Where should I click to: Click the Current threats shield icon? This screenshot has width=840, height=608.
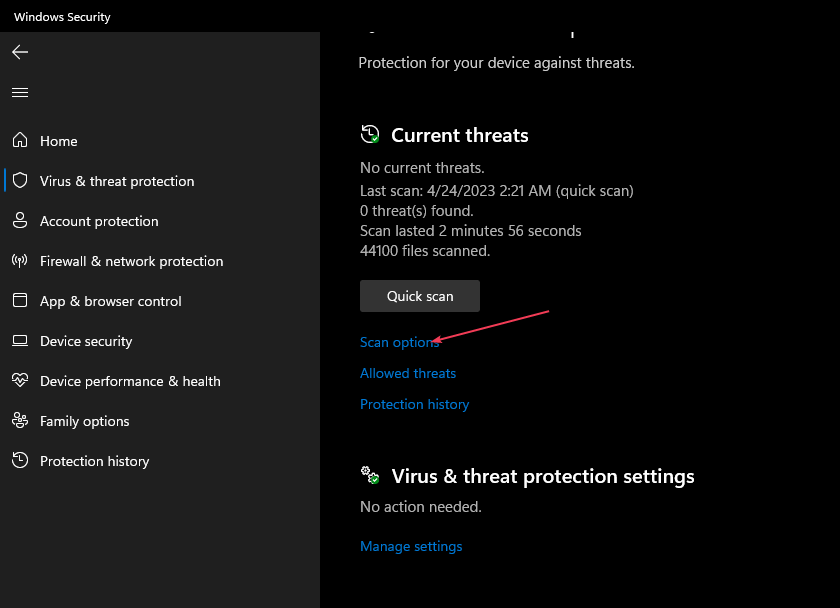point(369,133)
